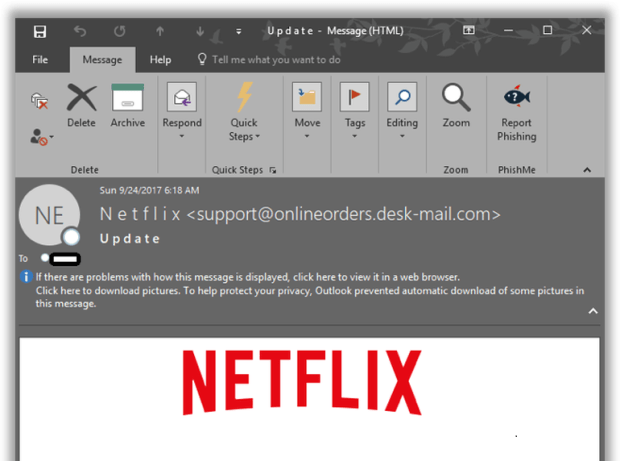Image resolution: width=620 pixels, height=461 pixels.
Task: Click the Undo arrow in title bar
Action: 80,31
